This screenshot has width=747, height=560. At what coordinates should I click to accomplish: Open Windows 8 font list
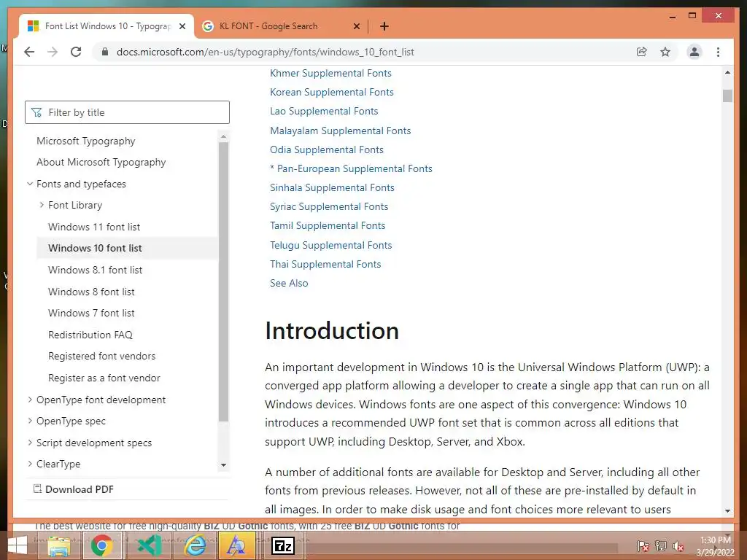click(x=91, y=292)
